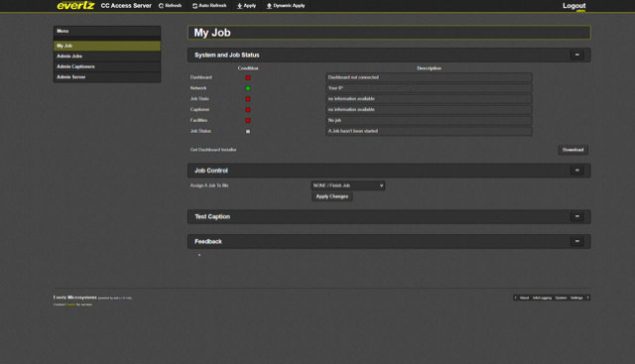Click the System footer button
635x364 pixels.
561,298
